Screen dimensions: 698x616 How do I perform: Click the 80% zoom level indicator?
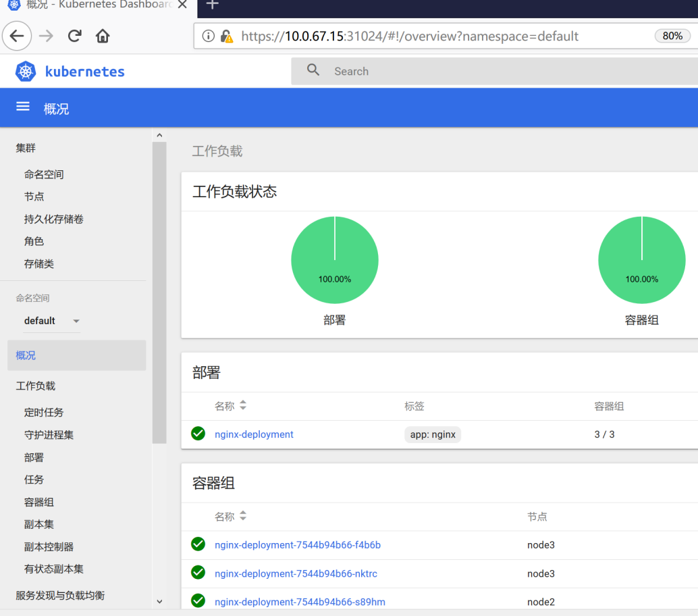672,36
